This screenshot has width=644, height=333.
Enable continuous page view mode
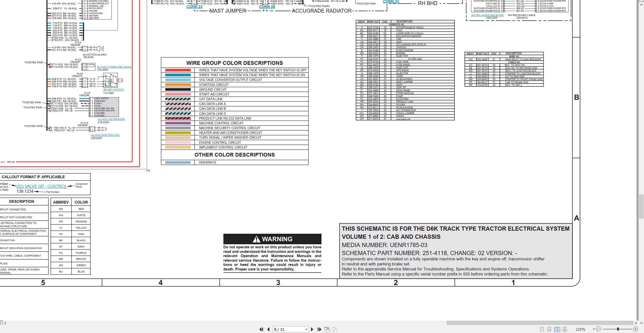[x=549, y=329]
